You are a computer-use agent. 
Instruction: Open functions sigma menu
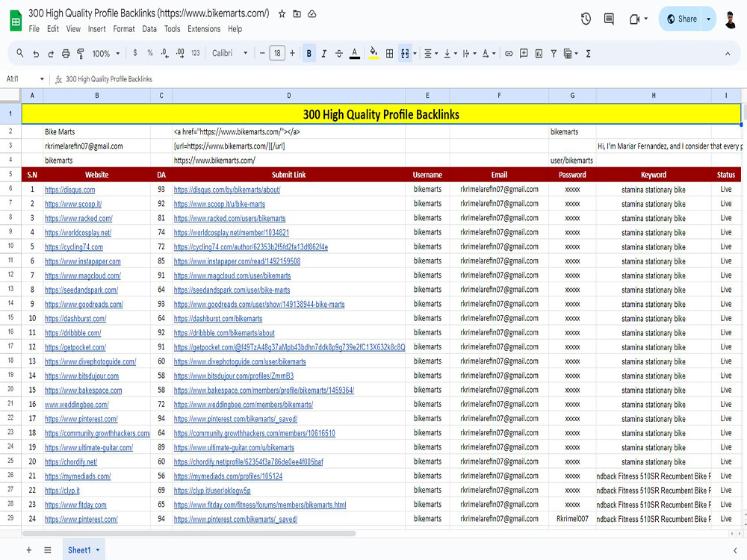[589, 54]
